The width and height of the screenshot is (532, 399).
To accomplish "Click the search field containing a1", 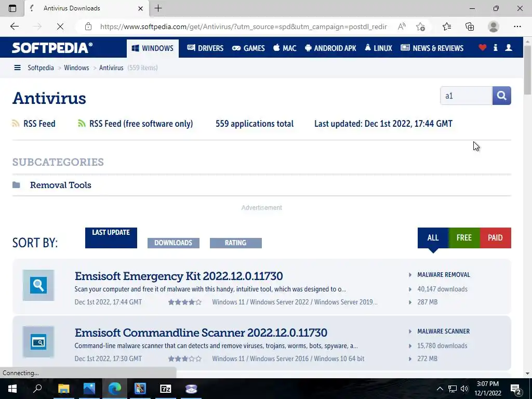I will point(466,96).
